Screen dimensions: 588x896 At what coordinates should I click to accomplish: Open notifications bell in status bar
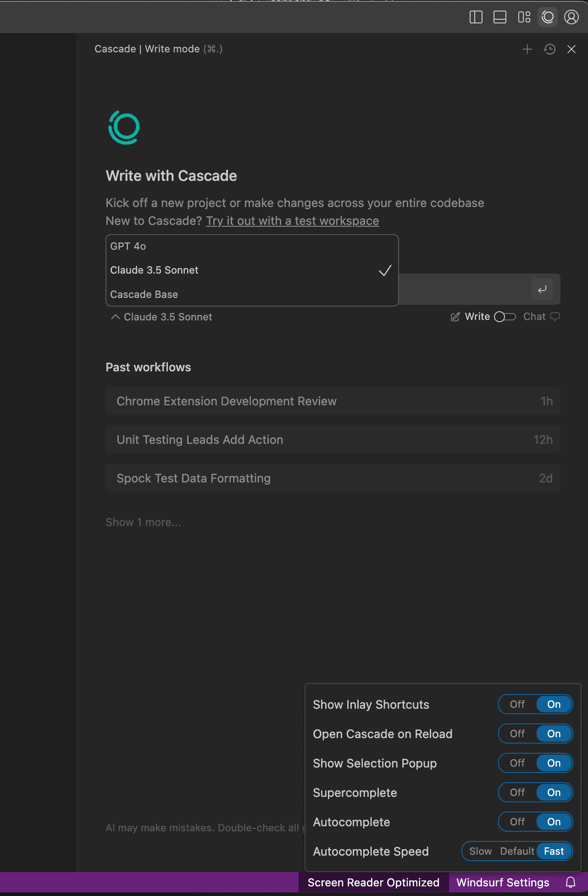pos(571,882)
